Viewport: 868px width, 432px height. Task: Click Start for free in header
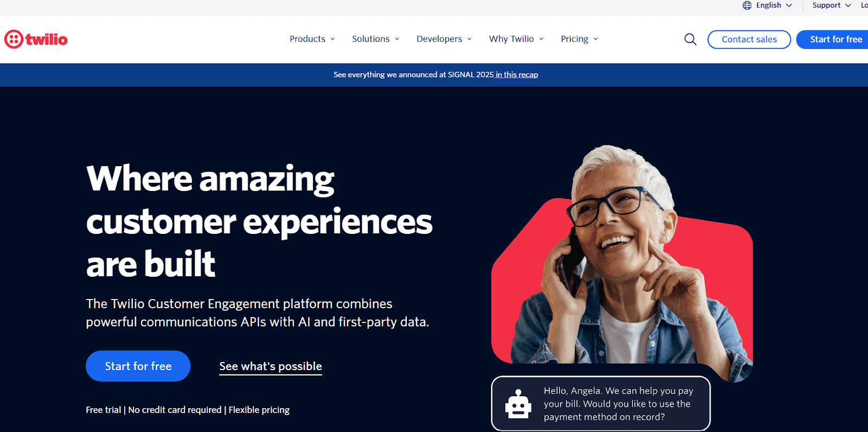click(x=833, y=40)
